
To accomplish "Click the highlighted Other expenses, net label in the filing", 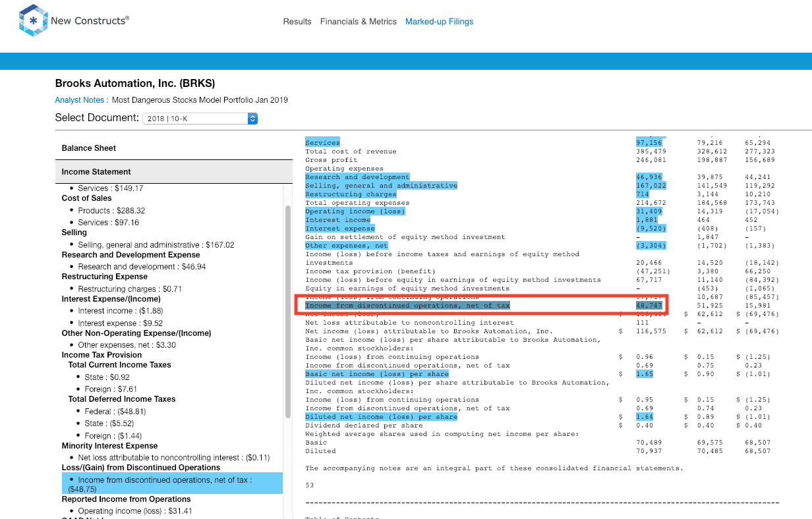I will coord(347,246).
